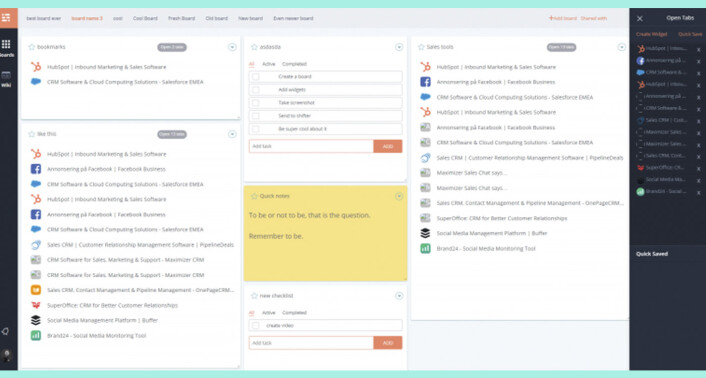Open the user avatar at sidebar bottom
This screenshot has height=378, width=706.
point(6,355)
